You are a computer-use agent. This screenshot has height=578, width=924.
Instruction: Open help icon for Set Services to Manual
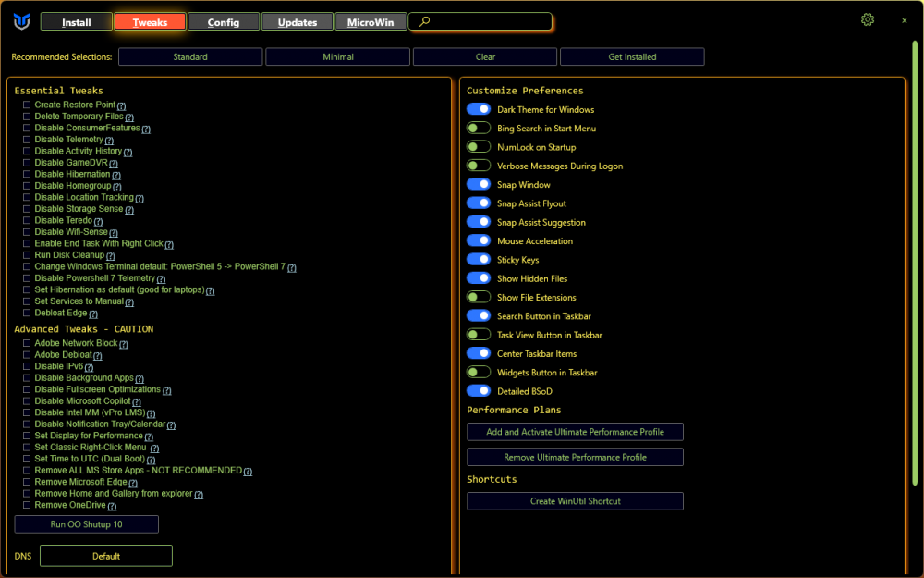tap(129, 302)
